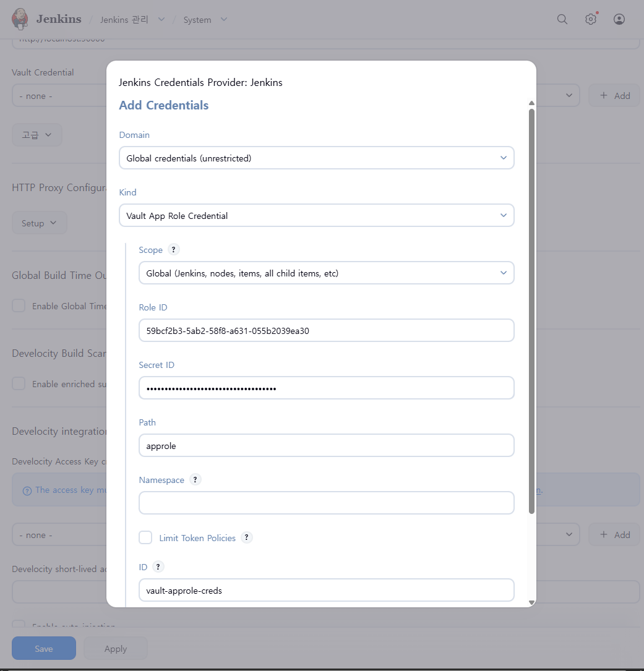Click the info icon in access key notice

coord(27,491)
